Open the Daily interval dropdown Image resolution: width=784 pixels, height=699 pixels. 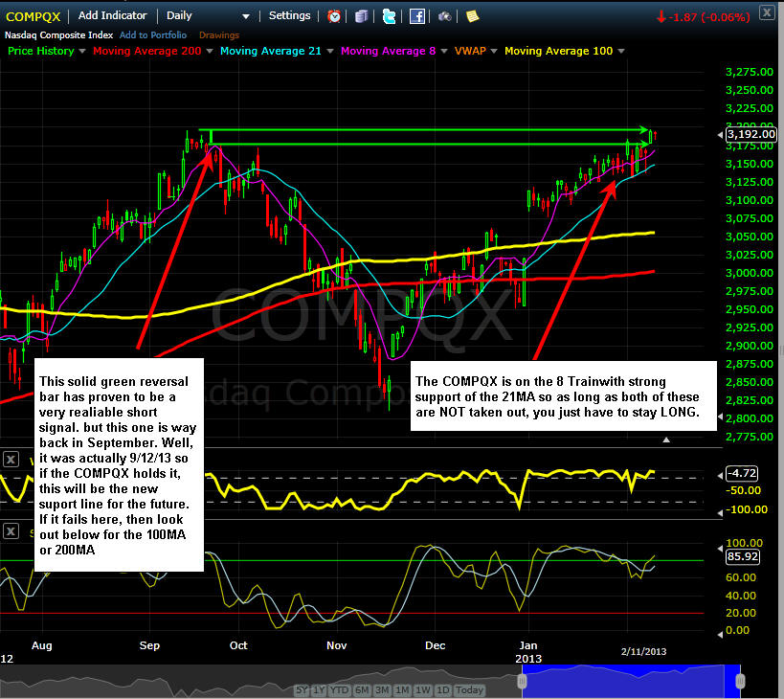tap(208, 16)
